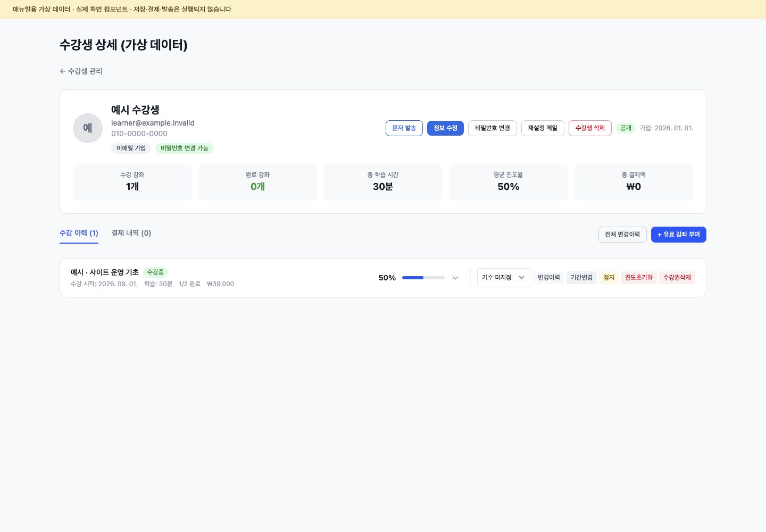The width and height of the screenshot is (766, 532).
Task: Click the student name 예시 수강생
Action: tap(135, 110)
